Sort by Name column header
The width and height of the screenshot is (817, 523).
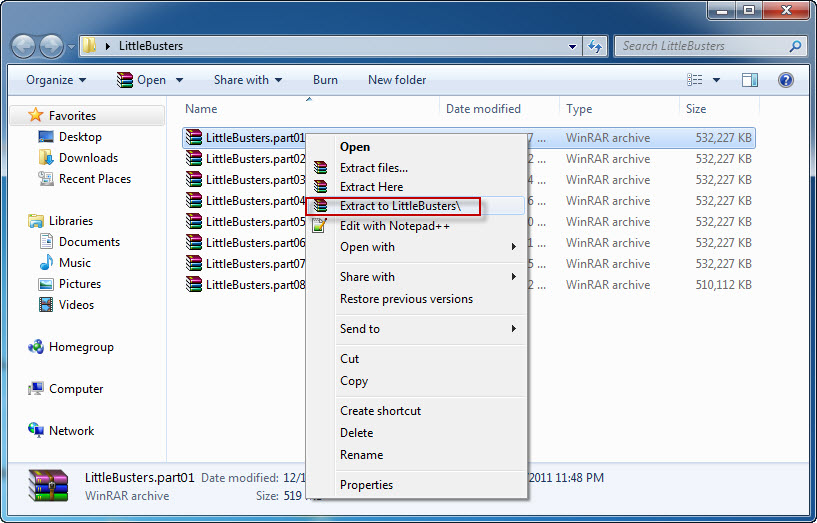[201, 109]
